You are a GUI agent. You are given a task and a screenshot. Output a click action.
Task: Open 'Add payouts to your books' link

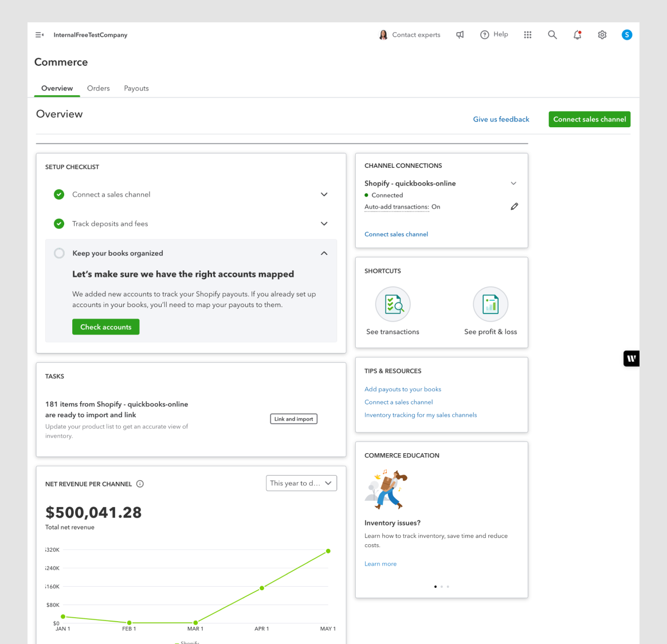[x=403, y=389]
